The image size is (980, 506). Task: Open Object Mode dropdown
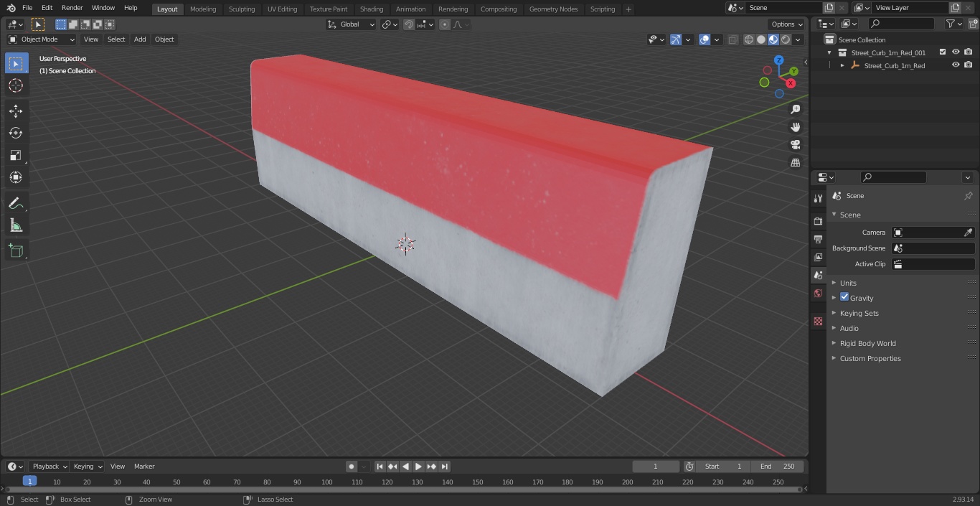(x=42, y=39)
